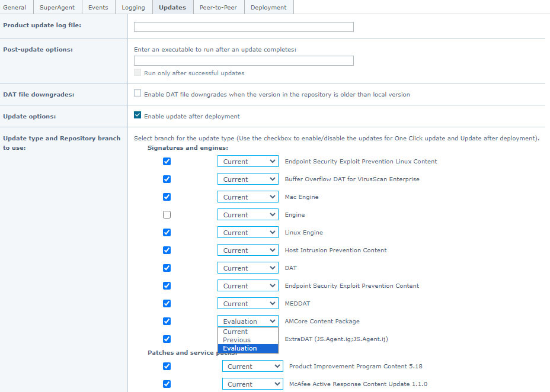The image size is (550, 392).
Task: Uncheck the Mac Engine checkbox
Action: click(167, 197)
